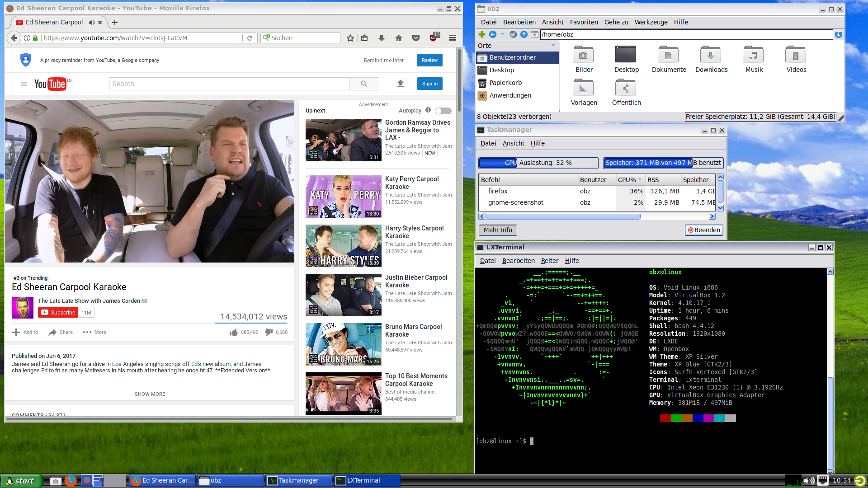Viewport: 868px width, 488px height.
Task: Open the Katy Perry Carpool Karaoke thumbnail
Action: coord(344,197)
